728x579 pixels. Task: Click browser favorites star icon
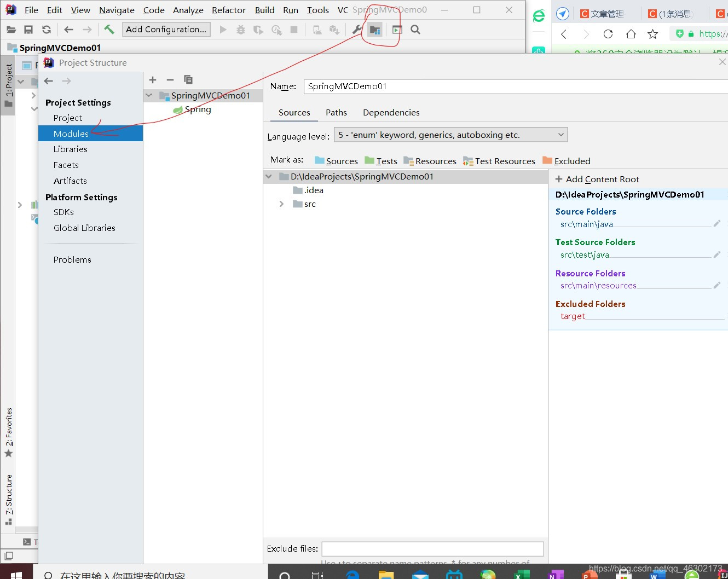pos(652,34)
